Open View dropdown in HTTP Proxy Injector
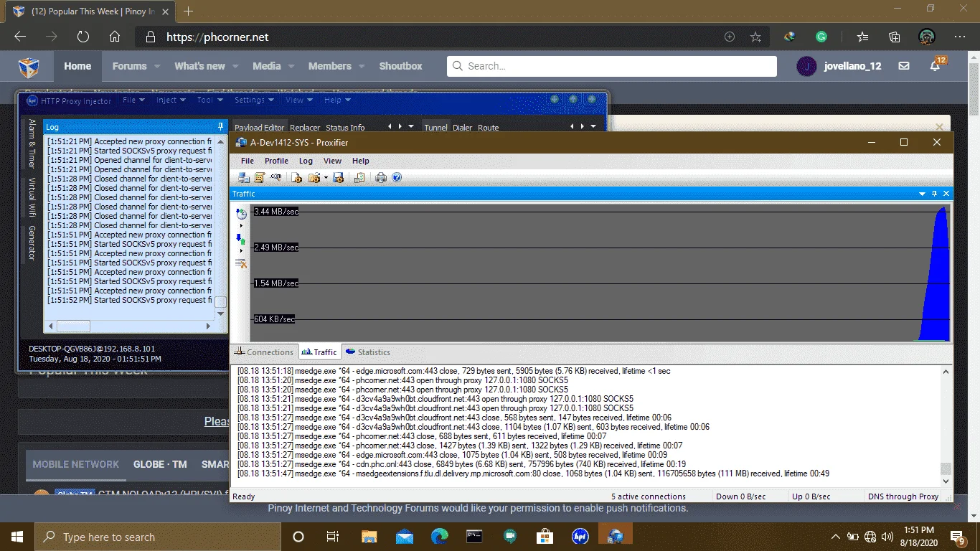The height and width of the screenshot is (551, 980). coord(298,100)
